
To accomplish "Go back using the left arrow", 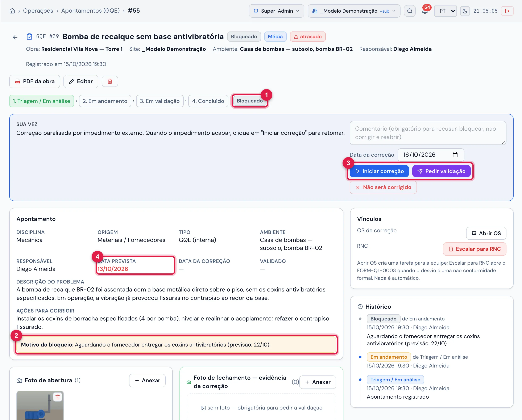I will (15, 37).
